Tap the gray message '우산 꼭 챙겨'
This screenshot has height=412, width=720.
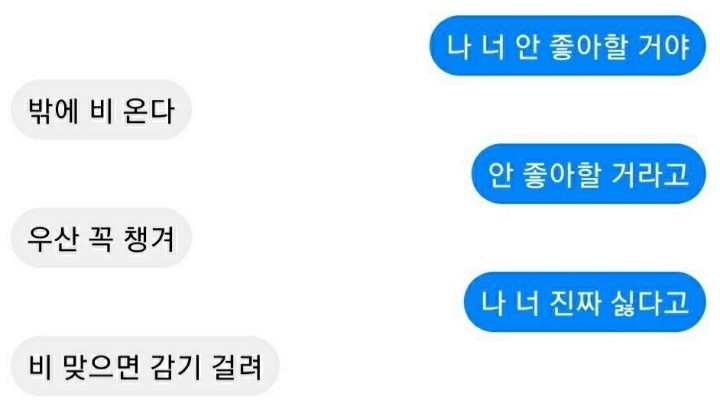click(101, 238)
